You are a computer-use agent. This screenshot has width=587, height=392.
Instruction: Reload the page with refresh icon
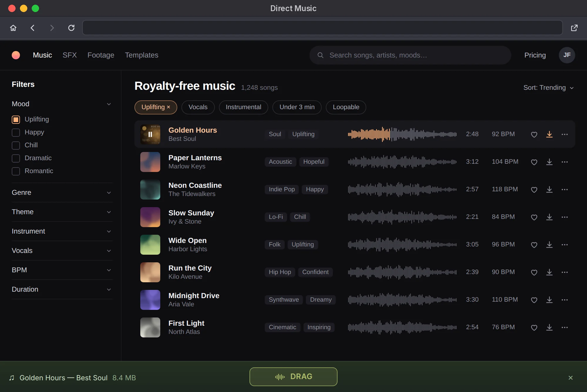(x=71, y=28)
